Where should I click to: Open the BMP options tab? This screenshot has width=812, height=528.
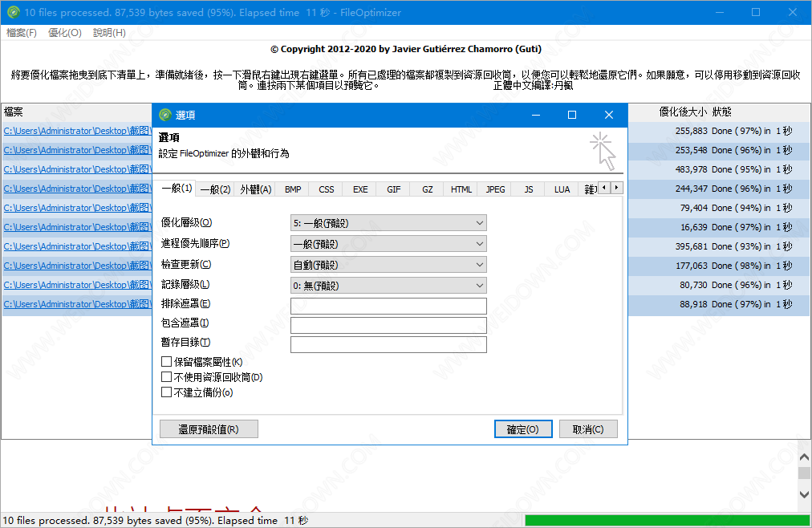[293, 189]
